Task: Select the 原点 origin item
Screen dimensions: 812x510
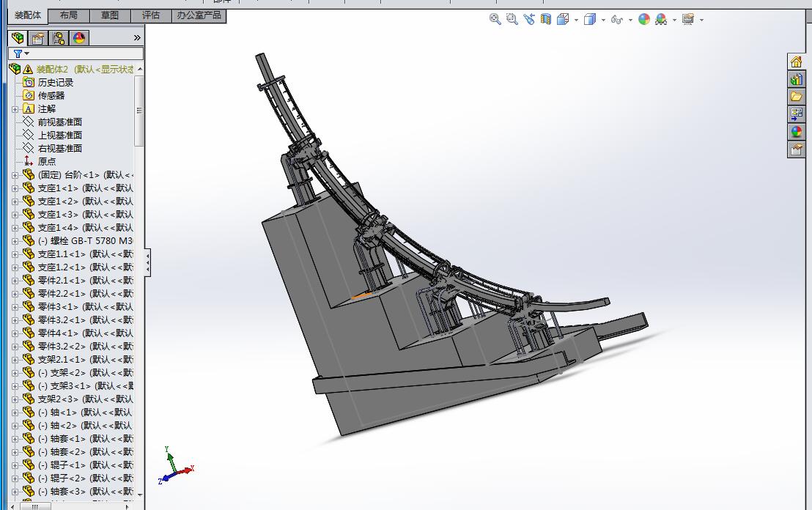Action: point(47,161)
